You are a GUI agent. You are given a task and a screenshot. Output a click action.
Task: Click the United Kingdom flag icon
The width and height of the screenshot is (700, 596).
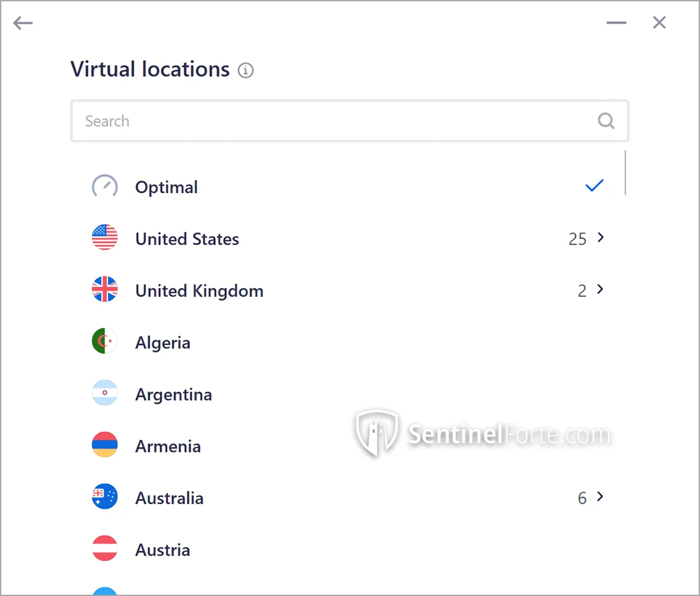(x=105, y=290)
